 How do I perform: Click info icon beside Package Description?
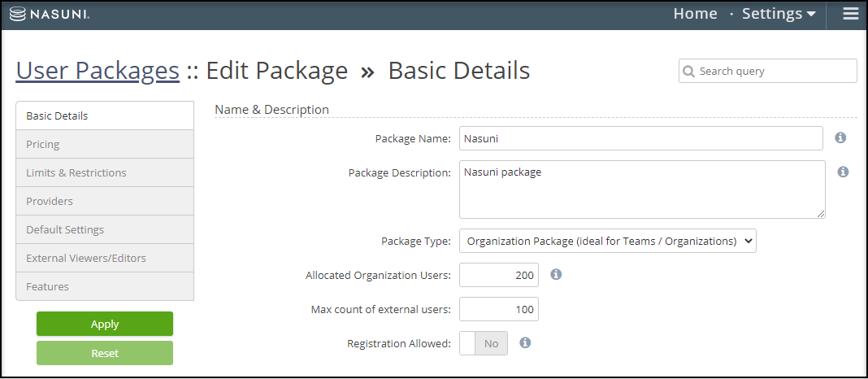843,172
